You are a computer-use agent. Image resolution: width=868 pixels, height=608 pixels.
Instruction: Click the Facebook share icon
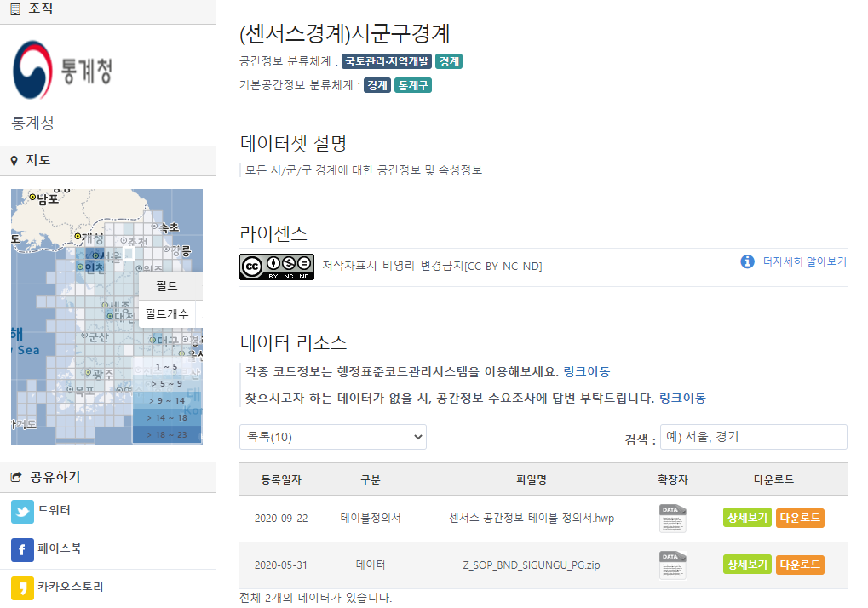[22, 550]
